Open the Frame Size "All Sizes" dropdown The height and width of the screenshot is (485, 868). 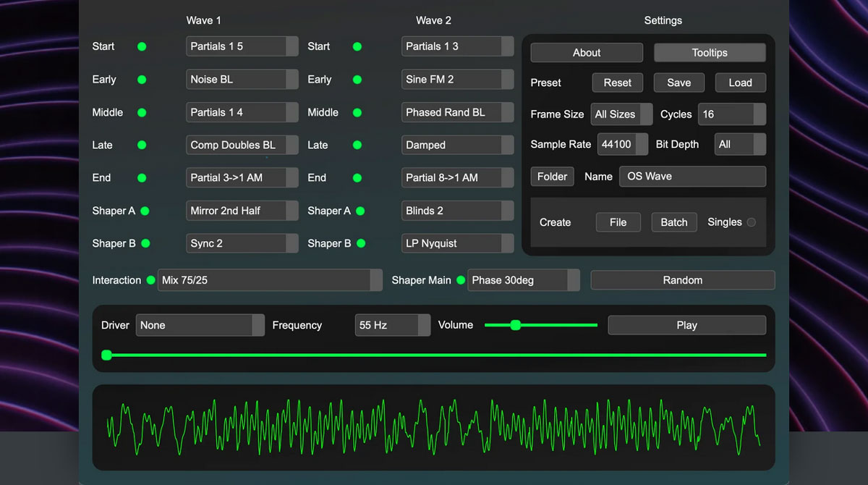(621, 114)
